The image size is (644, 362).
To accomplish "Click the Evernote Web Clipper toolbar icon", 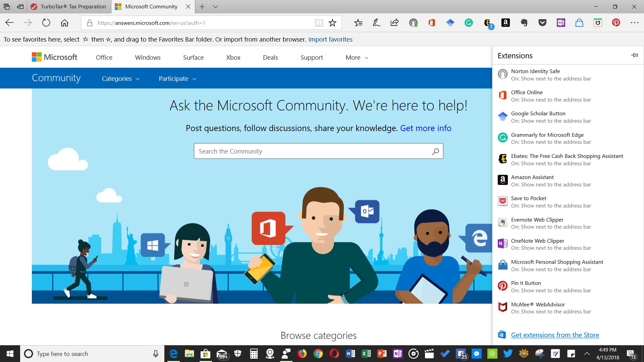I will coord(524,23).
